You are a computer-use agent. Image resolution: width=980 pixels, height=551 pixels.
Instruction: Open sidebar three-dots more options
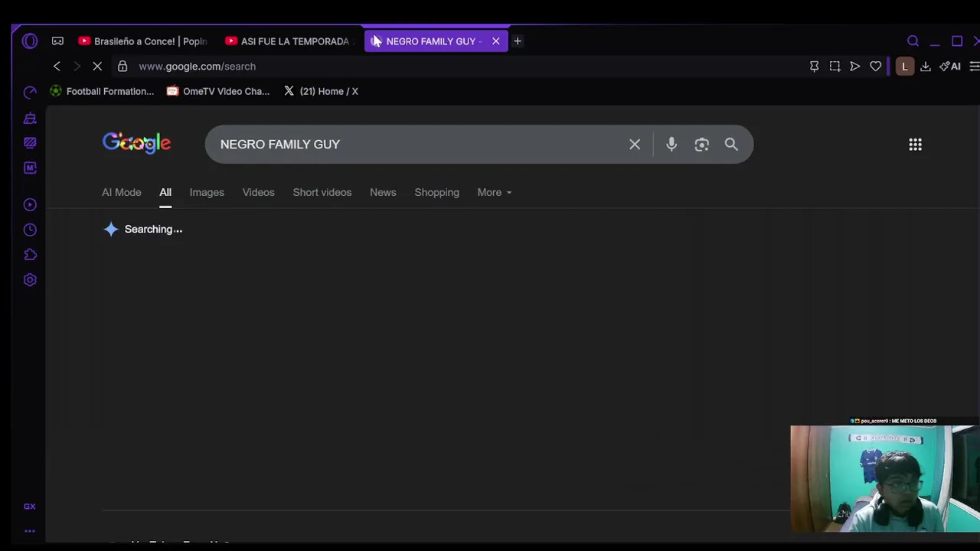click(30, 531)
